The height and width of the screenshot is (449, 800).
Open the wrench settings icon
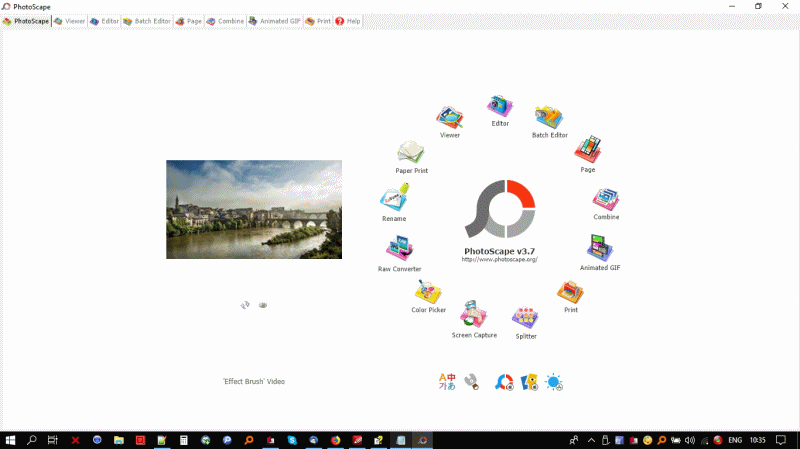click(472, 382)
